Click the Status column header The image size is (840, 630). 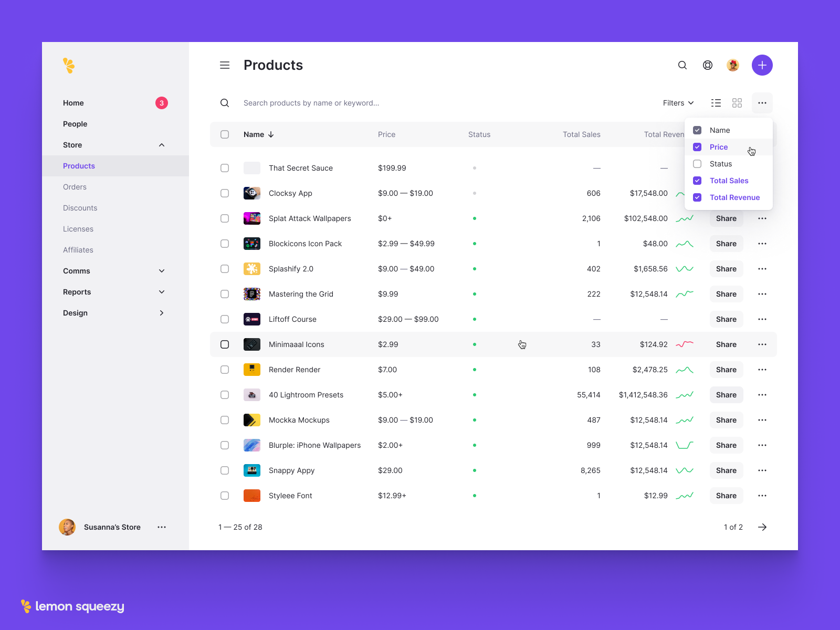click(479, 134)
